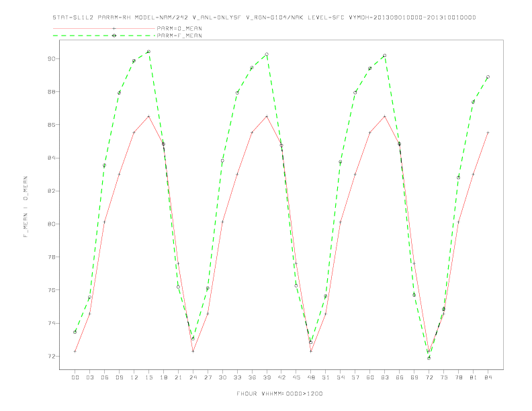Click the 'F_MEAN | O_MEAN' y-axis title
Screen dimensions: 532x411
coord(26,207)
